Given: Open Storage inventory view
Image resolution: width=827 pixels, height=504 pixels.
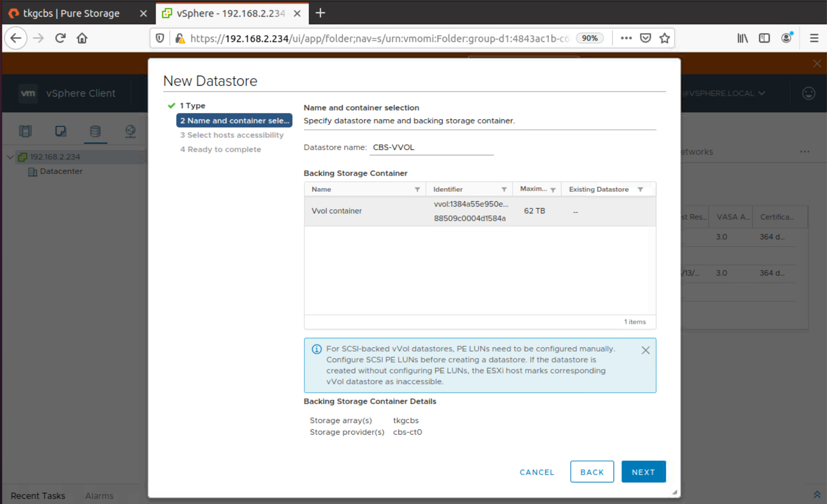Looking at the screenshot, I should (95, 131).
